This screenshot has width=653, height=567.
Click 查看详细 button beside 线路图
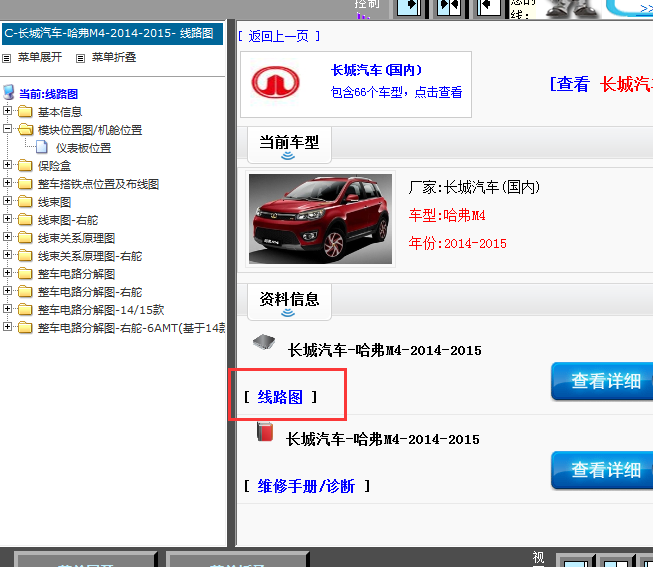[602, 381]
